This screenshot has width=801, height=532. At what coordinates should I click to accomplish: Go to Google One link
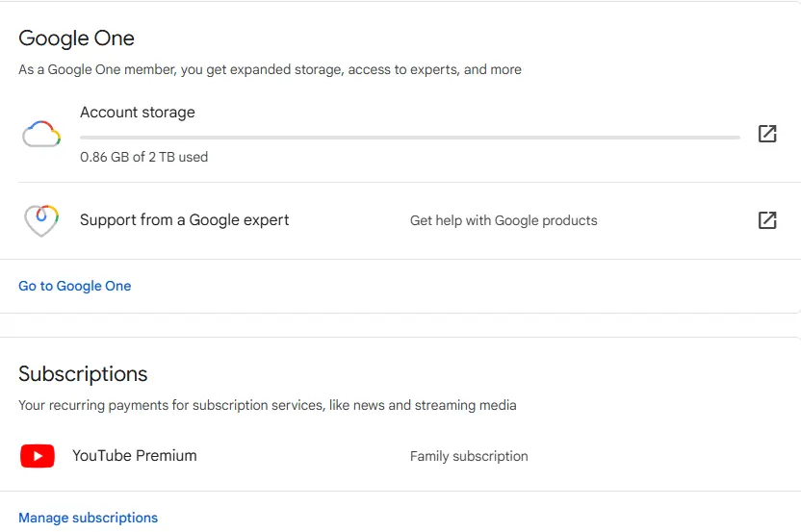74,286
